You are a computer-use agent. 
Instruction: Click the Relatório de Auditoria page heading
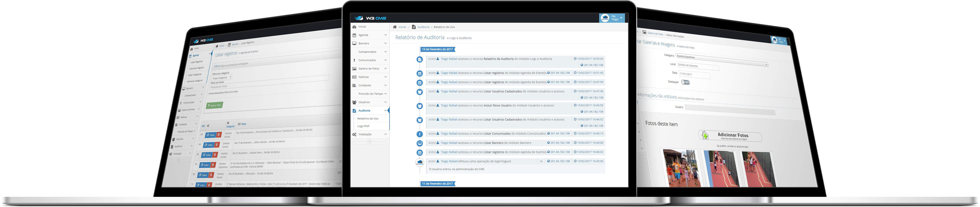420,37
